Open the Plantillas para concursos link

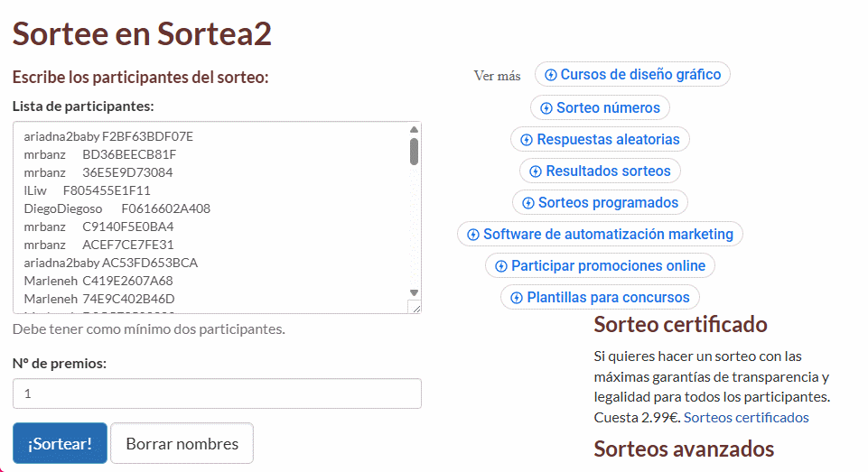608,298
